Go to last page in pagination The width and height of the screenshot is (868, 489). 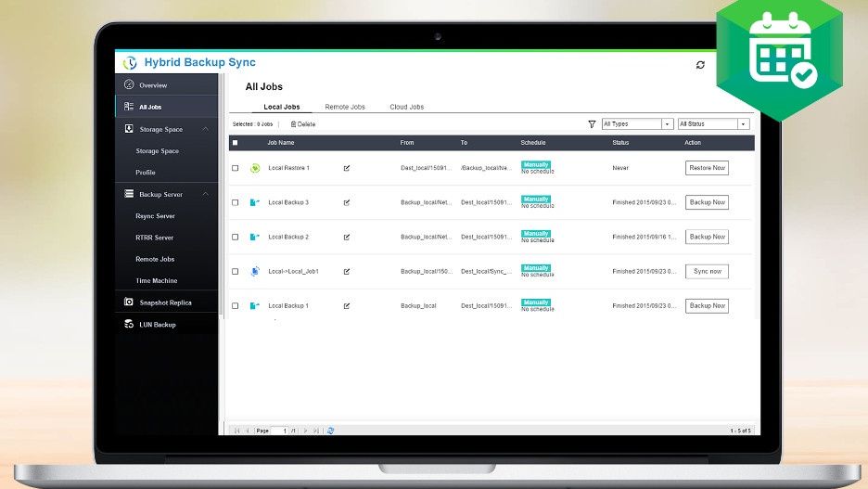pyautogui.click(x=315, y=431)
